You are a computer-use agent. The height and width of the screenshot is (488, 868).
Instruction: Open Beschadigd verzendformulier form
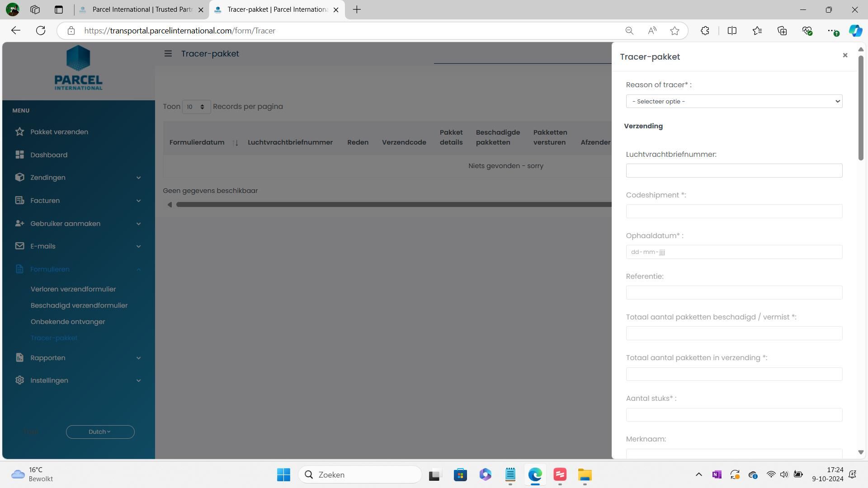pos(79,305)
